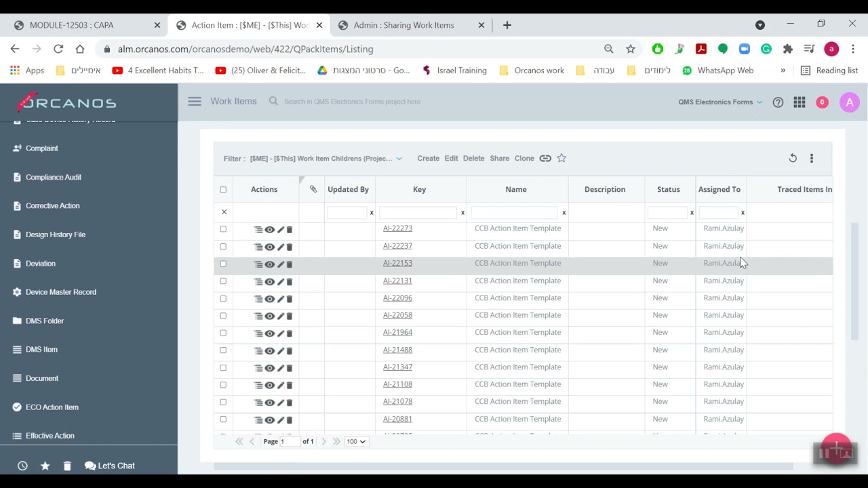This screenshot has width=868, height=488.
Task: Open the QMS Electronics Forms project dropdown
Action: click(720, 102)
